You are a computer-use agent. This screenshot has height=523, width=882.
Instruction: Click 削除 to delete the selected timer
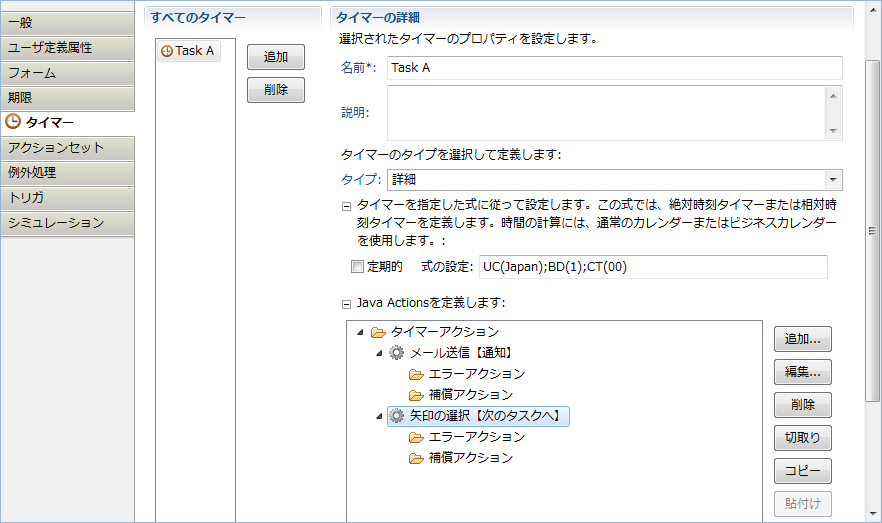(x=276, y=90)
